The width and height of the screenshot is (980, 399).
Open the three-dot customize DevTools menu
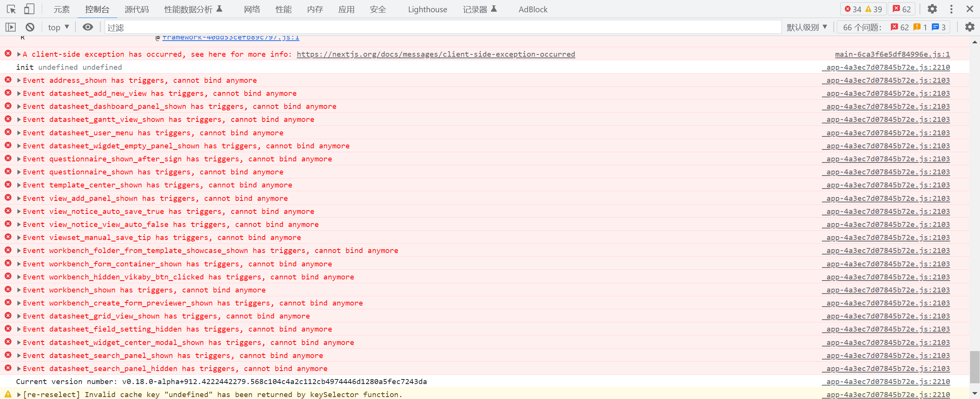951,9
